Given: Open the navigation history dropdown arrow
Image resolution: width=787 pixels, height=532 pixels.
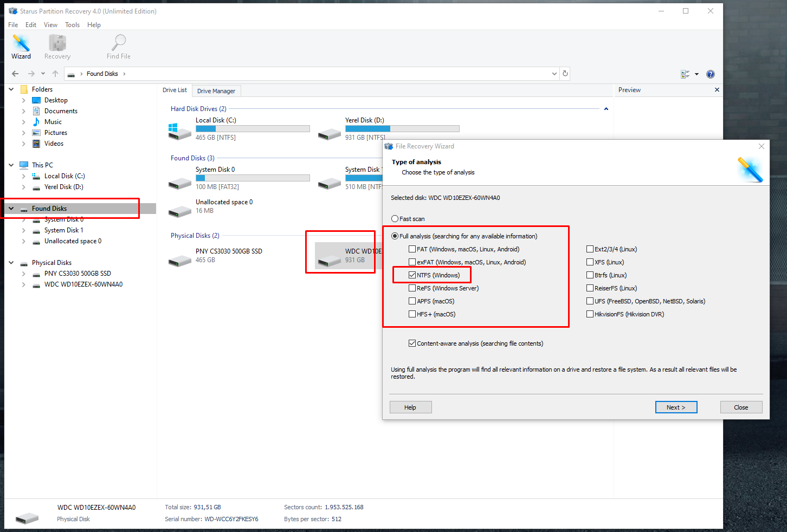Looking at the screenshot, I should click(x=43, y=74).
